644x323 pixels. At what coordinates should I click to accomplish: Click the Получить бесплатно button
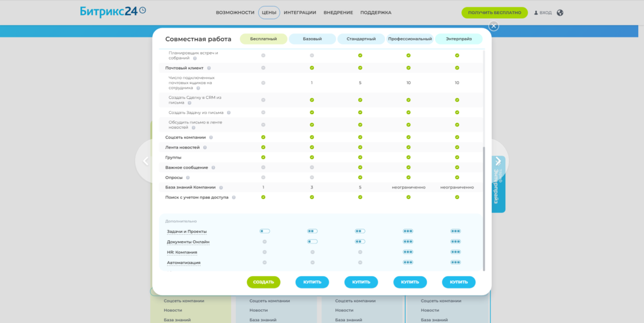coord(494,12)
